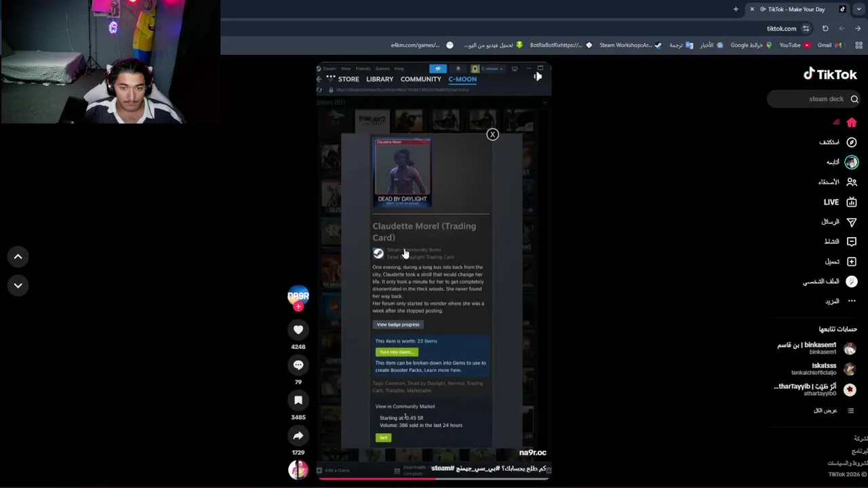Like the video with heart icon

tap(298, 329)
